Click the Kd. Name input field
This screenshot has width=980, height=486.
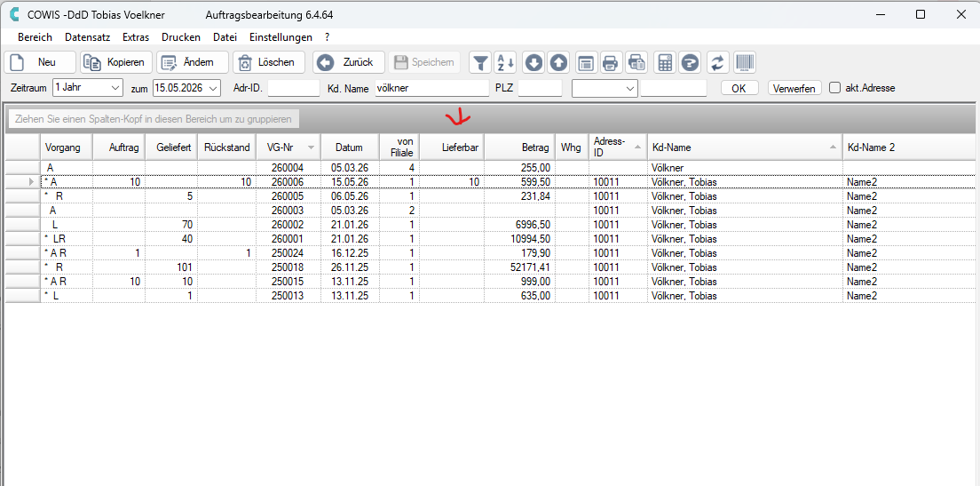tap(432, 88)
